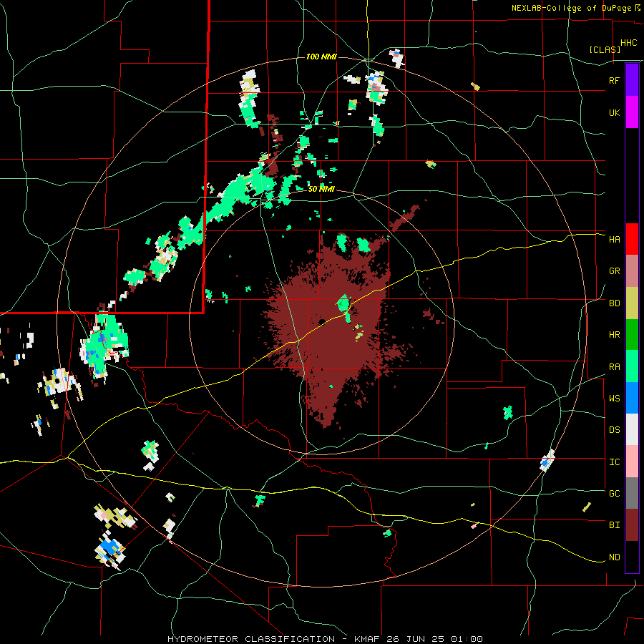Click the KMAF radar site black dot
This screenshot has width=644, height=644.
(322, 321)
